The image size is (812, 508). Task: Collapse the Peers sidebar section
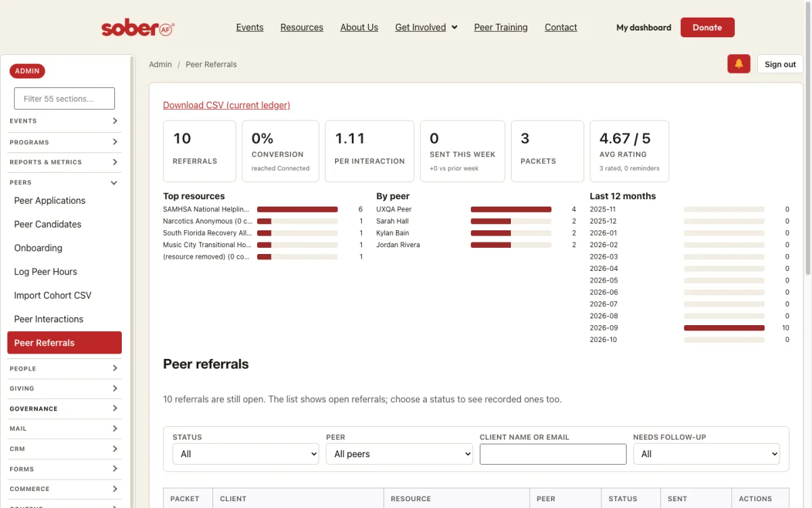64,182
